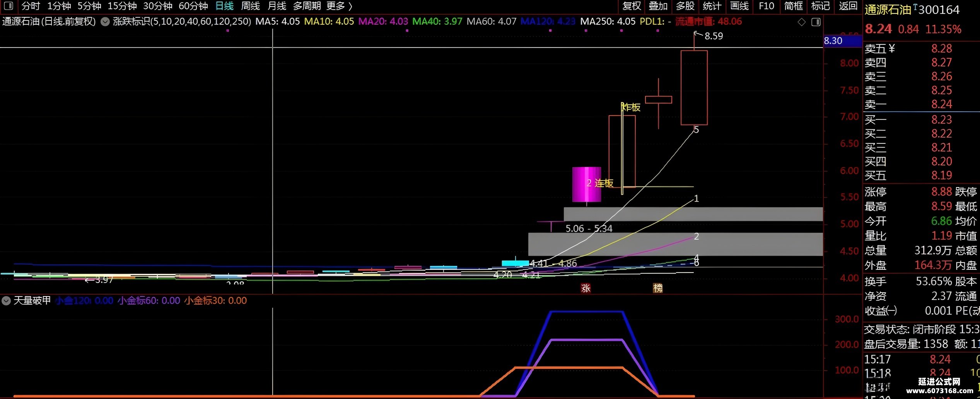Screen dimensions: 980x399
Task: Open the 更多 periods expander
Action: (x=339, y=6)
